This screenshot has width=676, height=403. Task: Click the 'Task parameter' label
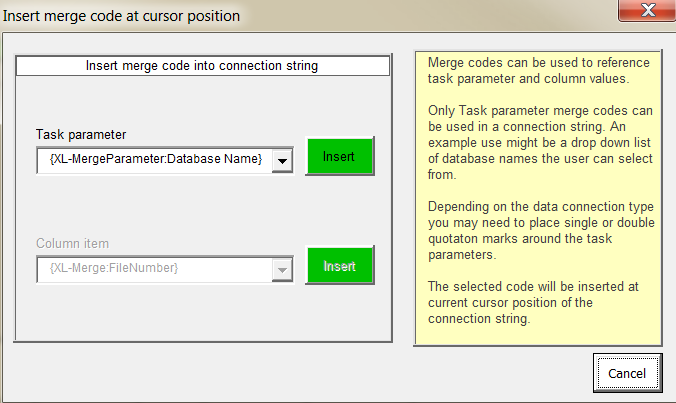point(81,134)
